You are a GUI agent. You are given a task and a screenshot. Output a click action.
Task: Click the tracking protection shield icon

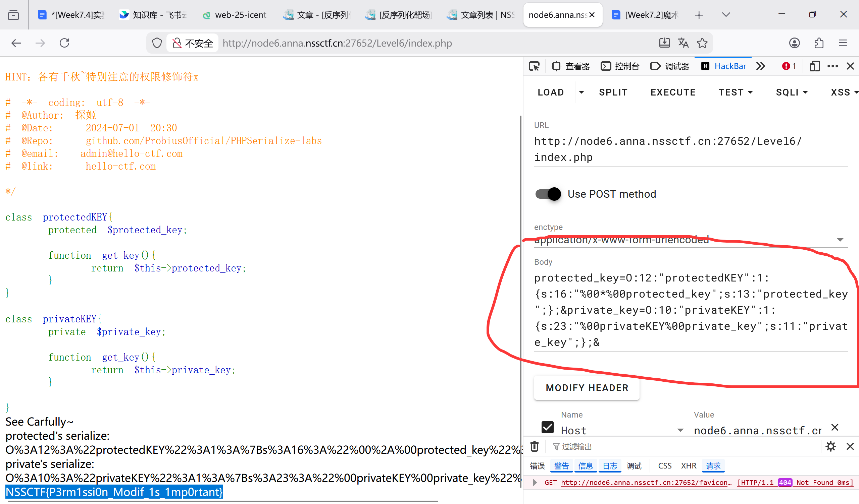[x=157, y=43]
